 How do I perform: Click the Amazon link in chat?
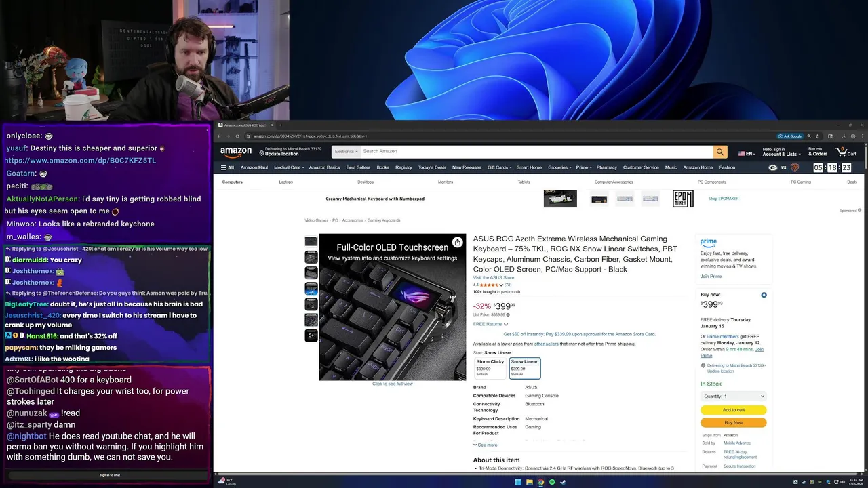81,161
